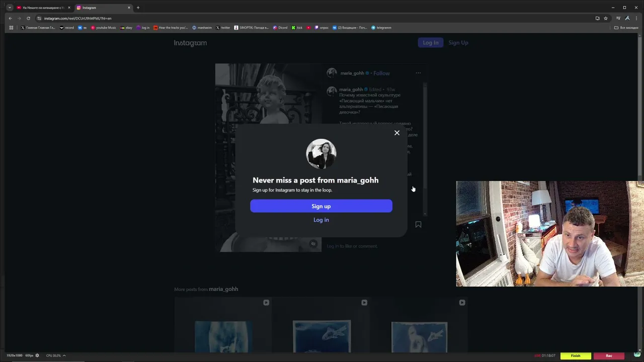Open the 'kick' bookmark
644x362 pixels.
(297, 28)
